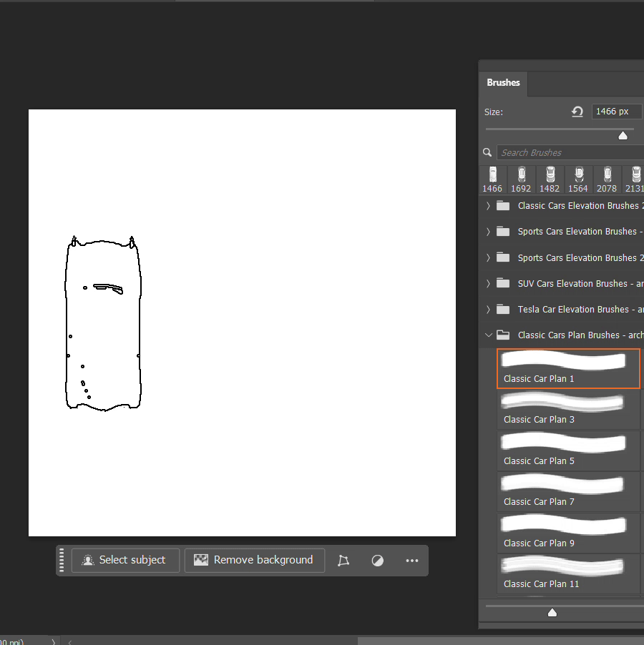Screen dimensions: 644x645
Task: Select the recent brush preset 1564
Action: [x=578, y=179]
